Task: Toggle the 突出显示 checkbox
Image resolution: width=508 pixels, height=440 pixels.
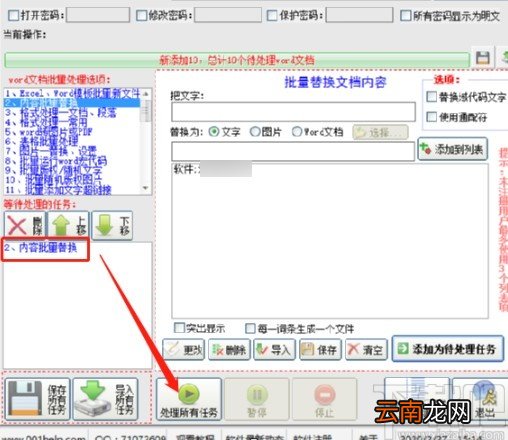Action: click(179, 328)
